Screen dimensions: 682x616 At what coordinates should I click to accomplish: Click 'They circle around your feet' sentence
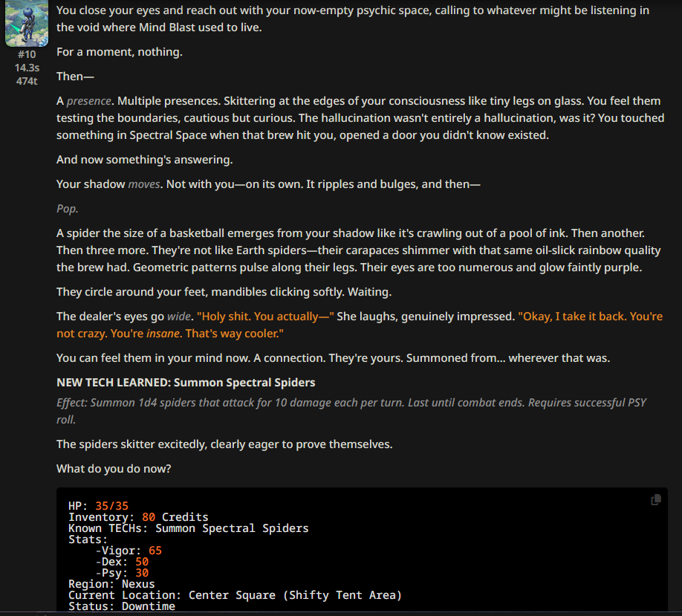[224, 292]
